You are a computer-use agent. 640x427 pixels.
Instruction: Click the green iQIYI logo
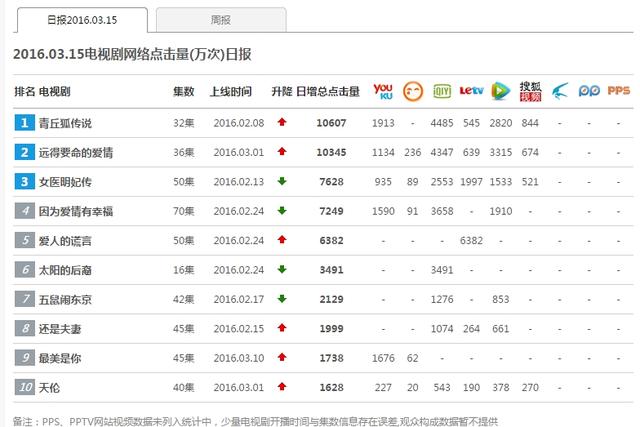pyautogui.click(x=441, y=91)
